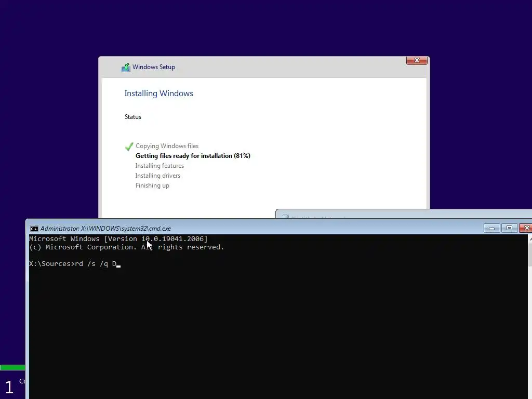
Task: Click the command prompt line 'rd /s /q D'
Action: click(x=75, y=263)
